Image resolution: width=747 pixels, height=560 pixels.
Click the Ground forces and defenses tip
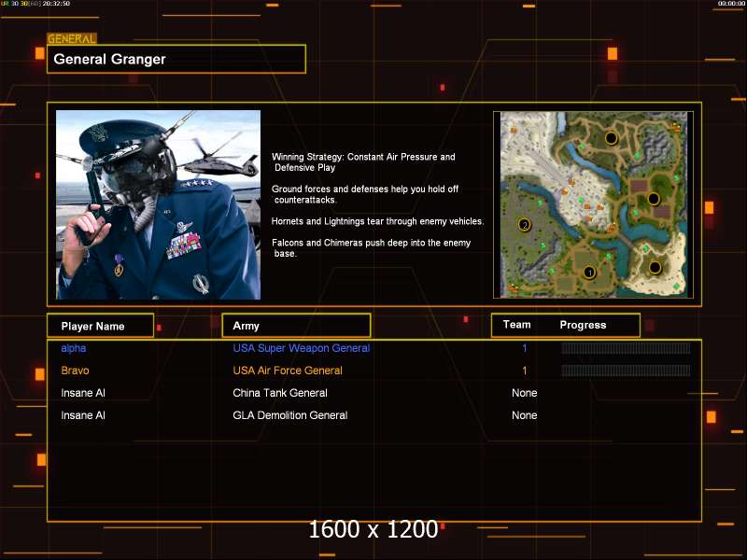coord(365,194)
